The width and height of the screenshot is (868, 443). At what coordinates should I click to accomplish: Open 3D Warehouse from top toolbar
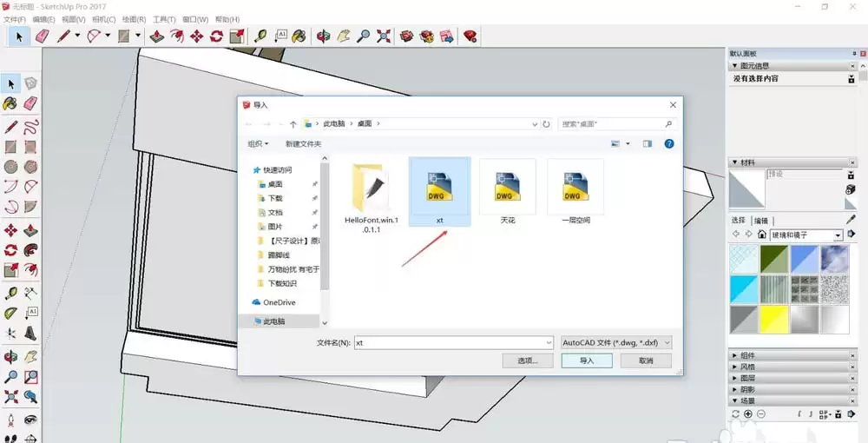(x=407, y=36)
